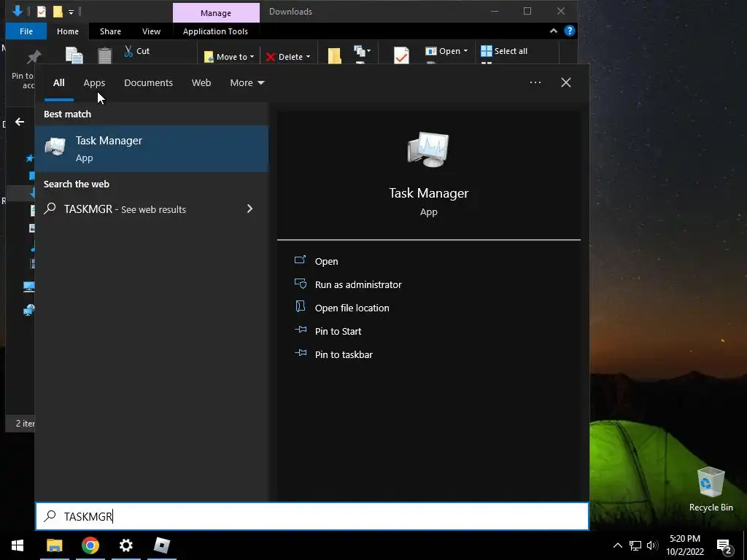Click the quick access new folder icon in title bar

[x=58, y=12]
